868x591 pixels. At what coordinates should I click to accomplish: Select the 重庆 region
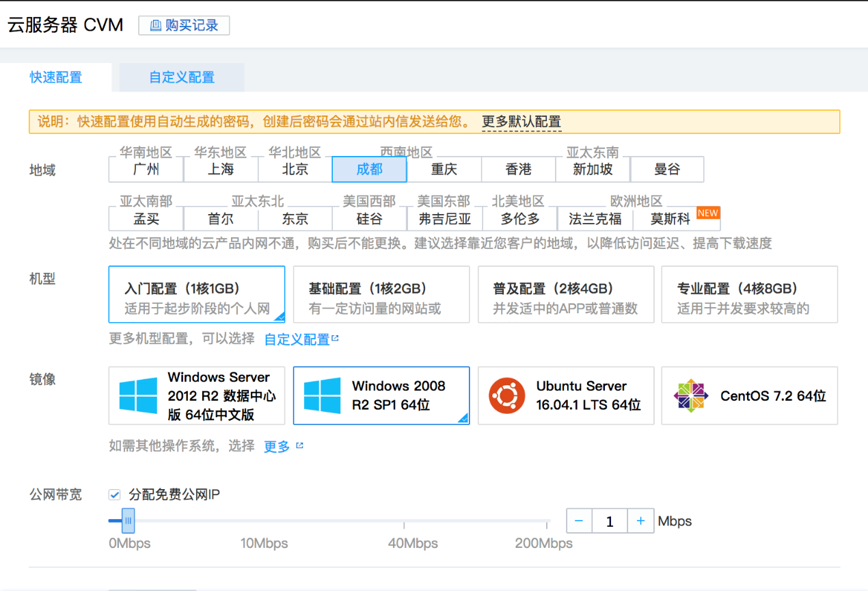[x=444, y=169]
